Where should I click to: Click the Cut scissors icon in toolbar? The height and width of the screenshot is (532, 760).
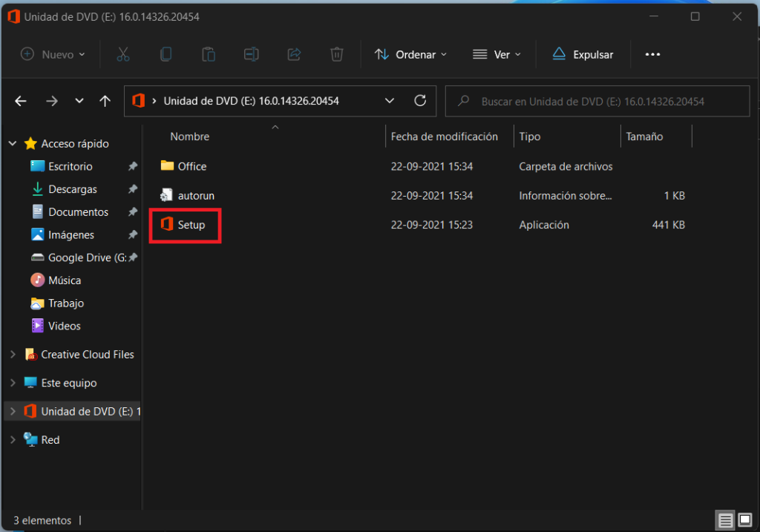point(123,54)
